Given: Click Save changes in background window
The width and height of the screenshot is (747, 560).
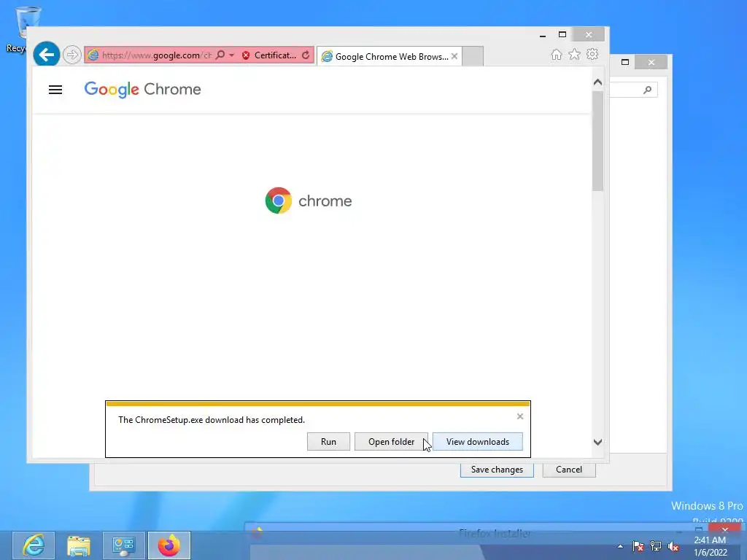Looking at the screenshot, I should (497, 470).
